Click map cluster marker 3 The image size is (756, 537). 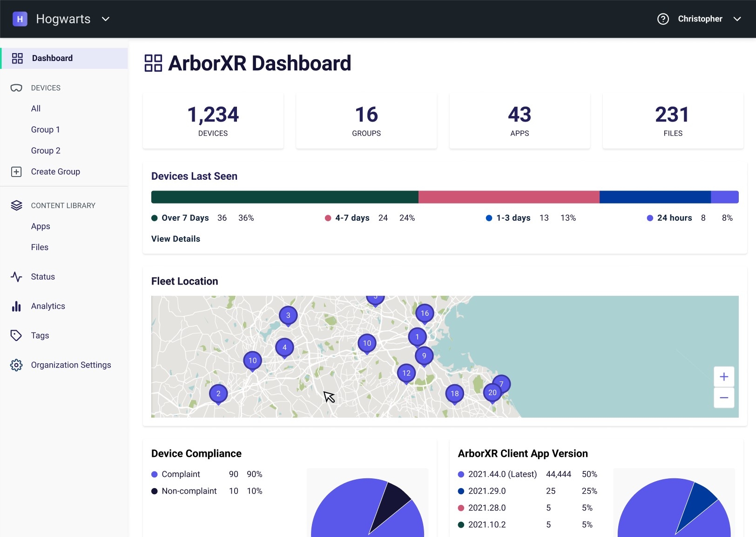[288, 316]
